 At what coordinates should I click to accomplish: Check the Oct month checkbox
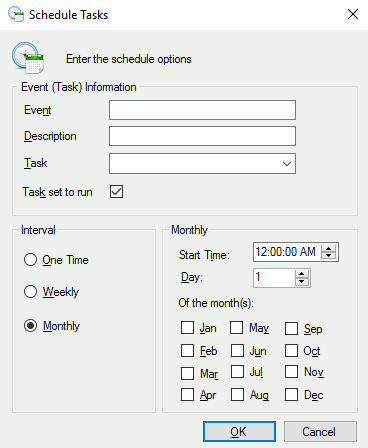pyautogui.click(x=291, y=351)
